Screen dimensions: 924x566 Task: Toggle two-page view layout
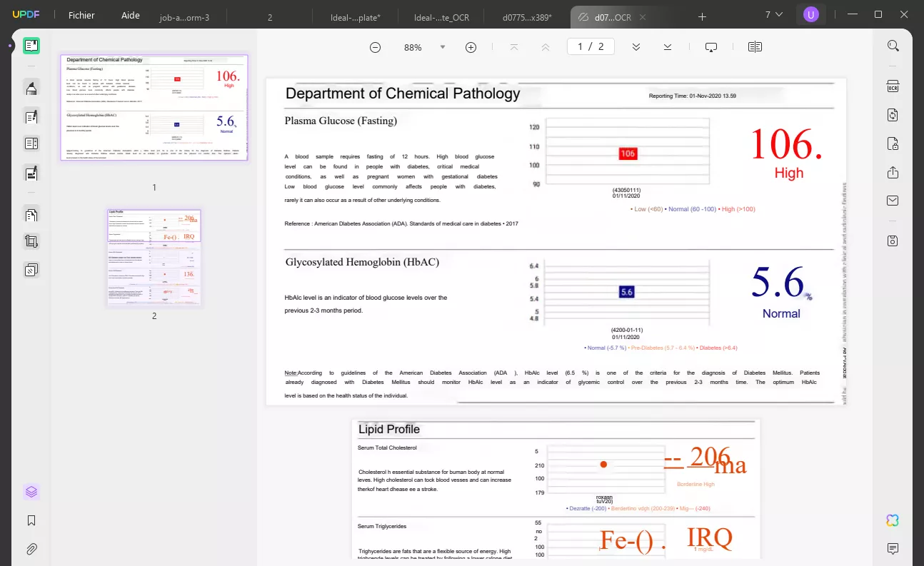click(755, 47)
